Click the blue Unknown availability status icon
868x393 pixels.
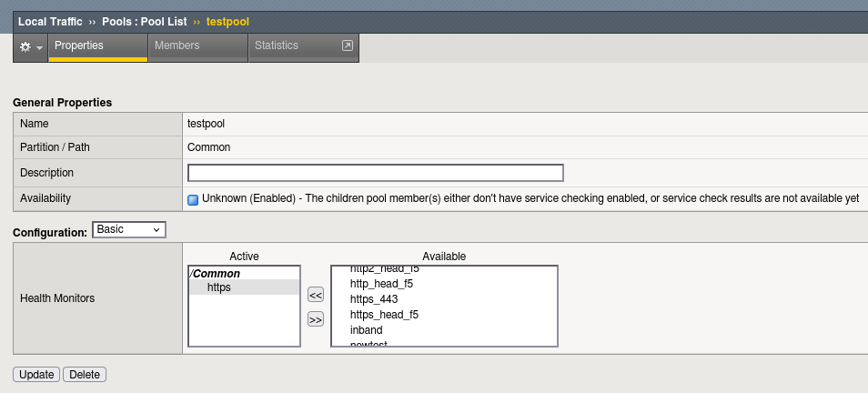click(x=193, y=200)
